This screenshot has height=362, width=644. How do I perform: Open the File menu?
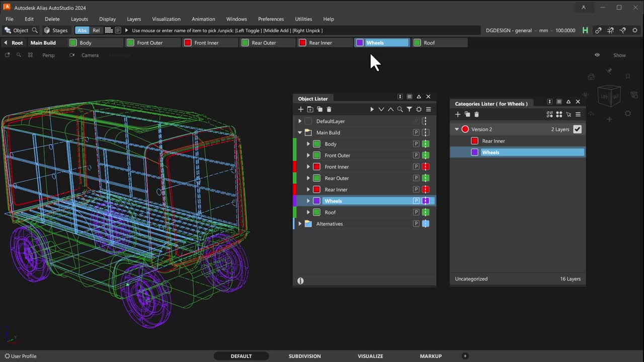(10, 19)
